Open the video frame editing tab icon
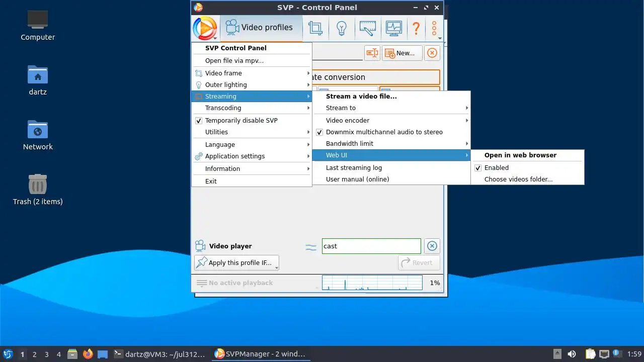The image size is (644, 362). (x=368, y=28)
